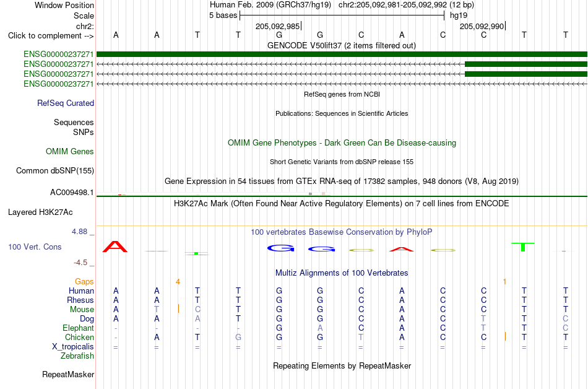Click the 'Click to complement -->' label

51,36
